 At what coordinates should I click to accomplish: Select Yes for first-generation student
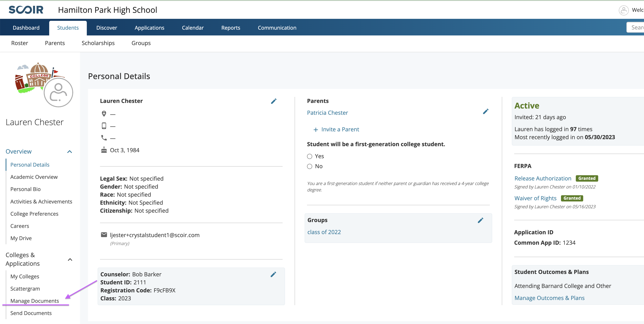310,156
